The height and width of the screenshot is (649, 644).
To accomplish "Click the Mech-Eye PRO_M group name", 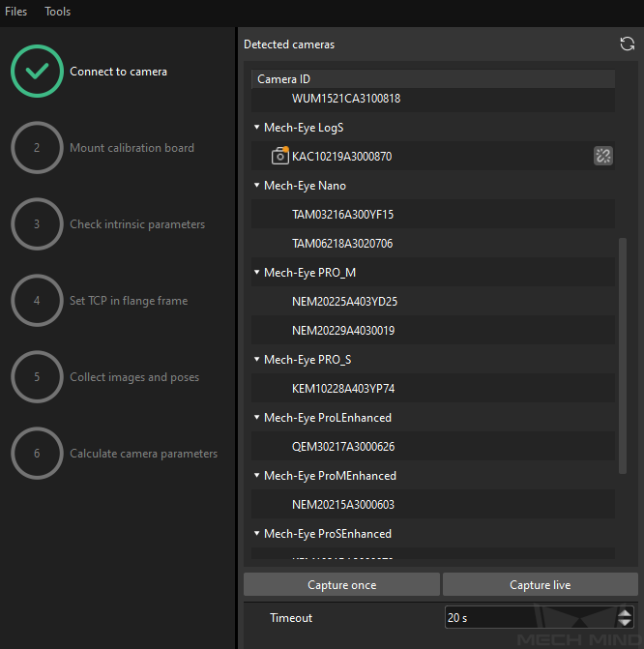I will [x=309, y=273].
